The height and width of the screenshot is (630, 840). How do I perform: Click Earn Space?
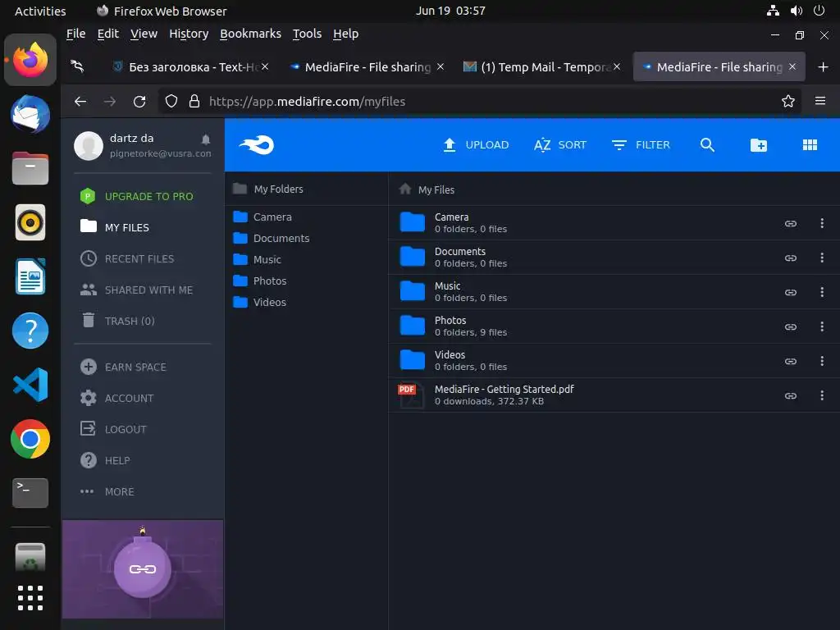coord(123,367)
